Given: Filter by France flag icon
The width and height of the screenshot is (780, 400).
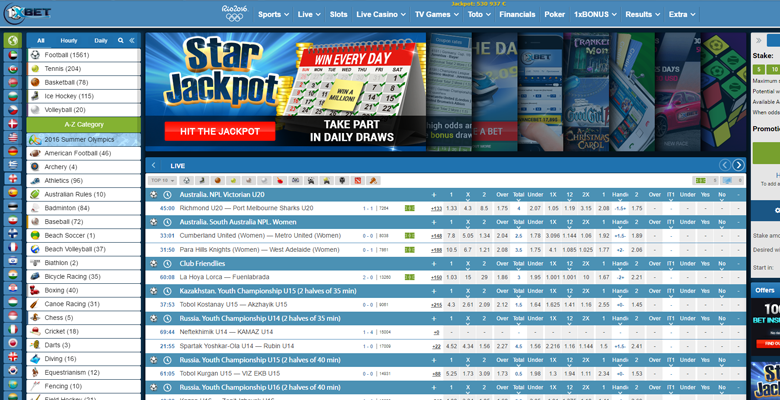Looking at the screenshot, I should 12,247.
